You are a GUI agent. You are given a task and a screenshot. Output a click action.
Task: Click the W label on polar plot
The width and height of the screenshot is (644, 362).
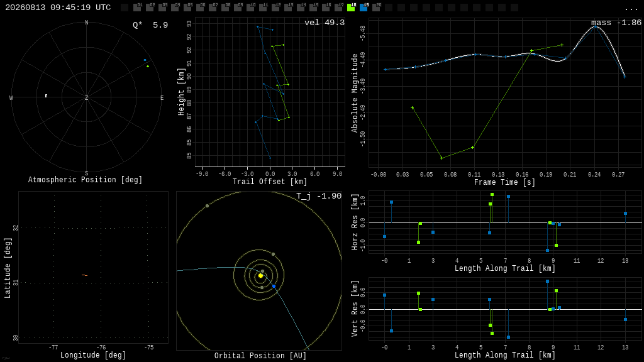[11, 97]
